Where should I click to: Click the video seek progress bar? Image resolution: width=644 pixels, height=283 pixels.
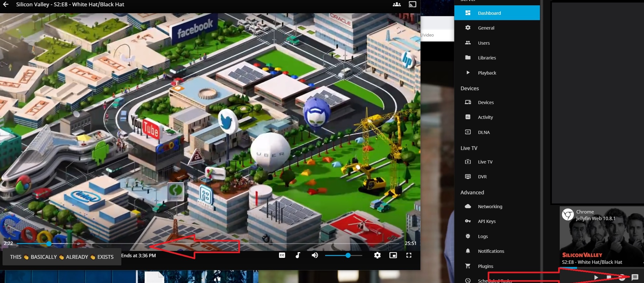tap(208, 243)
